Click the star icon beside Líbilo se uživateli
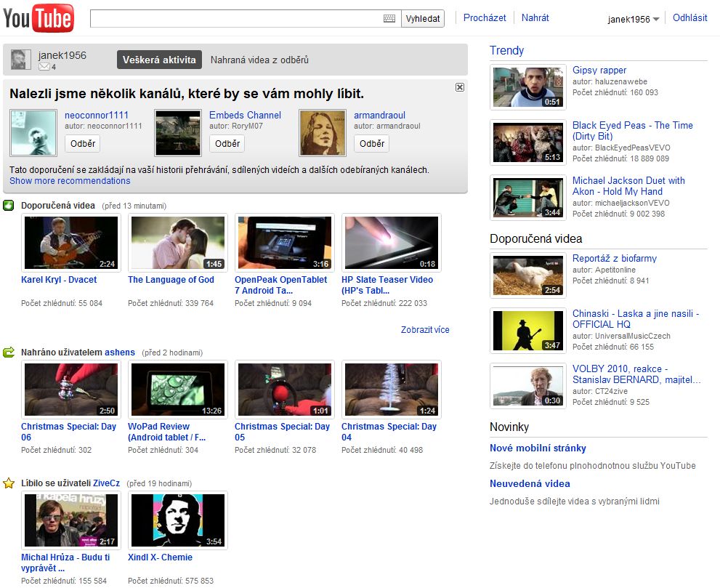Viewport: 720px width, 588px height. click(x=9, y=483)
